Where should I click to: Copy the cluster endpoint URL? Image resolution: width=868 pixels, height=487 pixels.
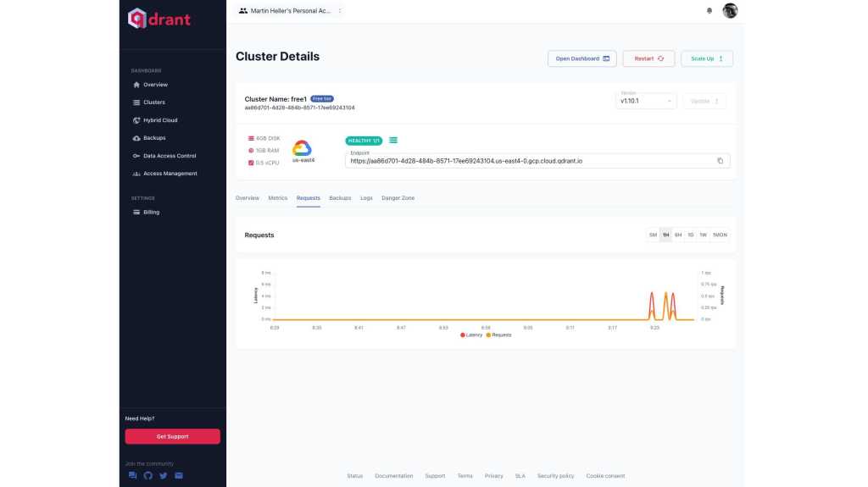tap(720, 161)
